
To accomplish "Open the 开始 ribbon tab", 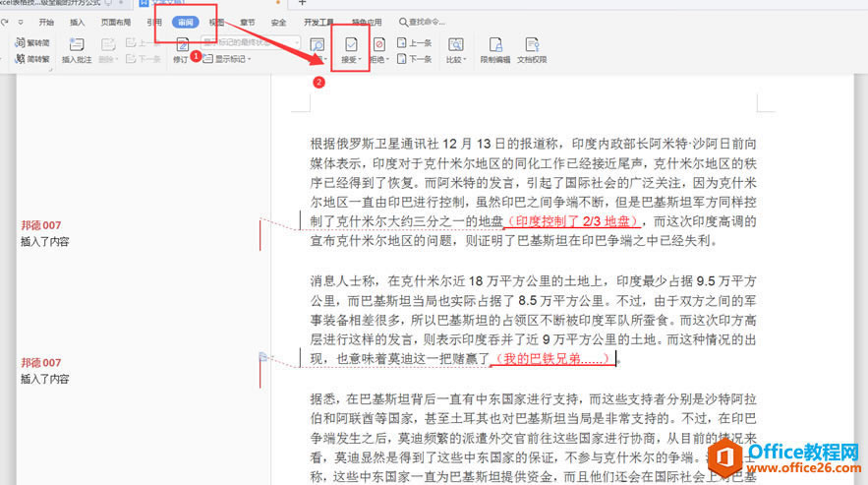I will [x=46, y=23].
